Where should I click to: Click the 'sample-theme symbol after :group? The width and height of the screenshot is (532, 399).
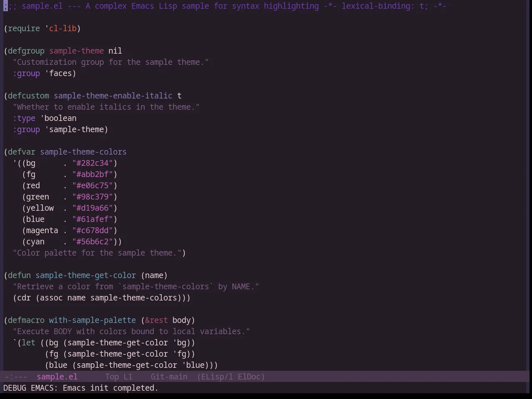pyautogui.click(x=74, y=129)
